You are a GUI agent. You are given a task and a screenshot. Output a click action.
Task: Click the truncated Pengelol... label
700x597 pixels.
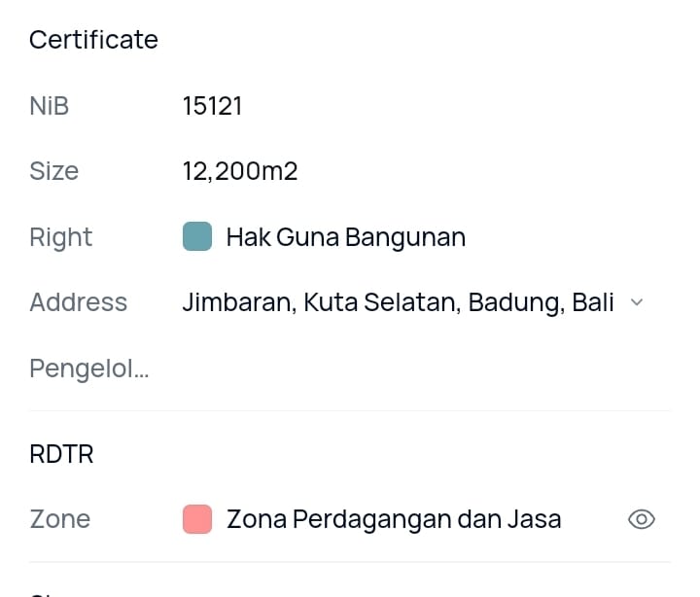pos(89,369)
